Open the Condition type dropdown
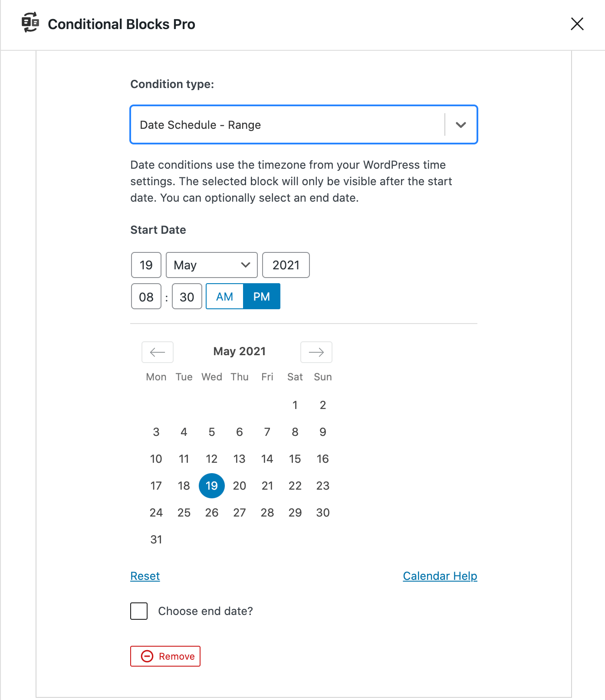This screenshot has width=605, height=700. (304, 124)
